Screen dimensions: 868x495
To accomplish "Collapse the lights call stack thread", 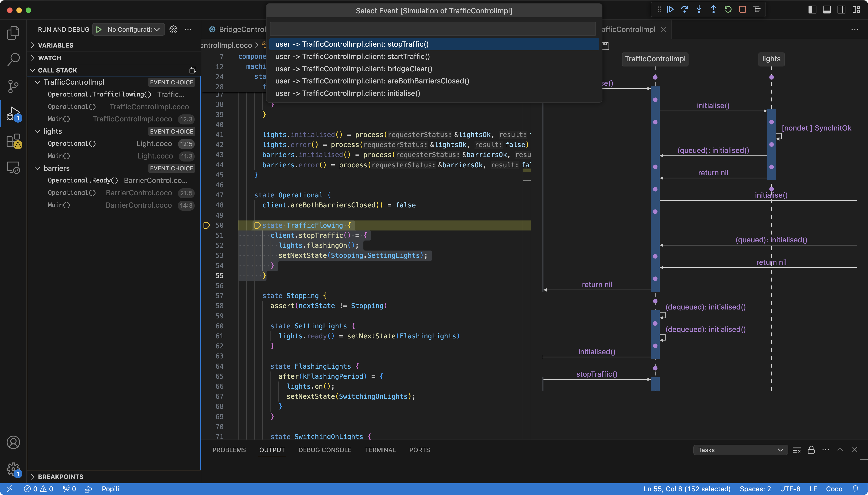I will [37, 131].
